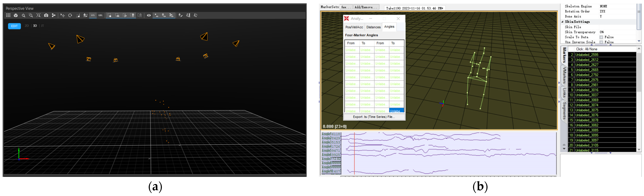Check the Use Inverse Scale checkbox
The height and width of the screenshot is (196, 644).
601,42
